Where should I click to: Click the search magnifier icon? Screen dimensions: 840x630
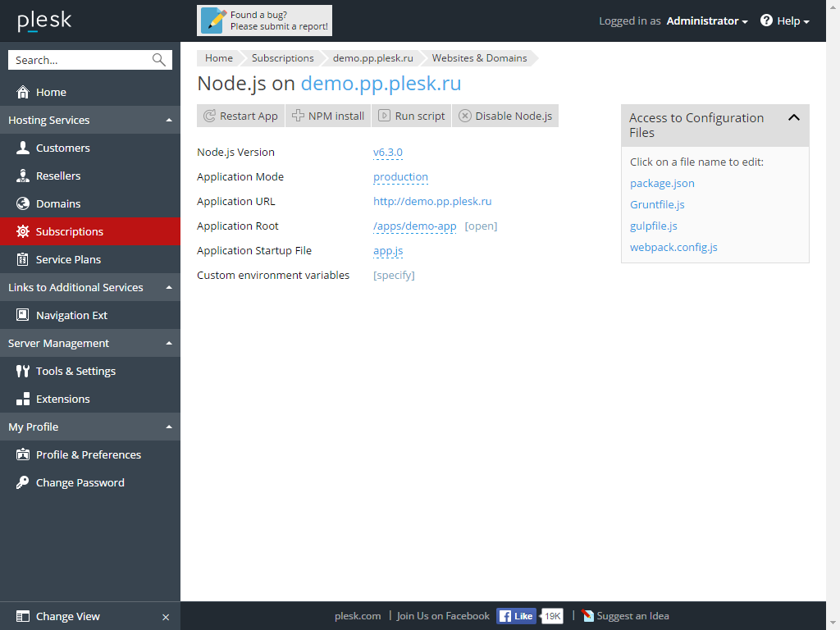click(159, 60)
